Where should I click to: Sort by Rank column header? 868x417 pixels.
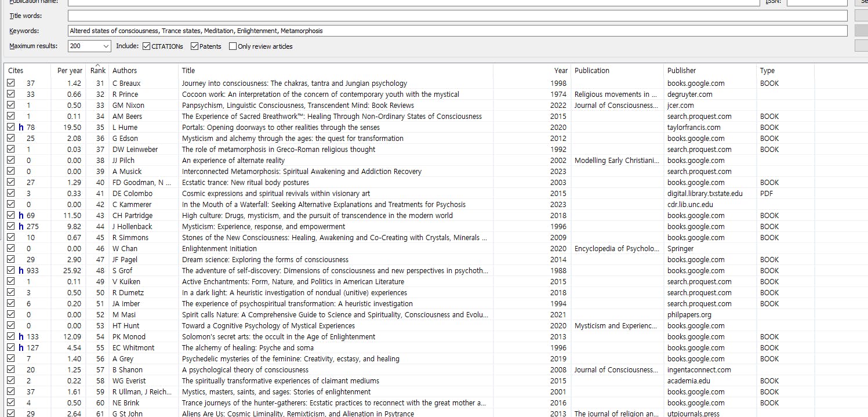98,71
